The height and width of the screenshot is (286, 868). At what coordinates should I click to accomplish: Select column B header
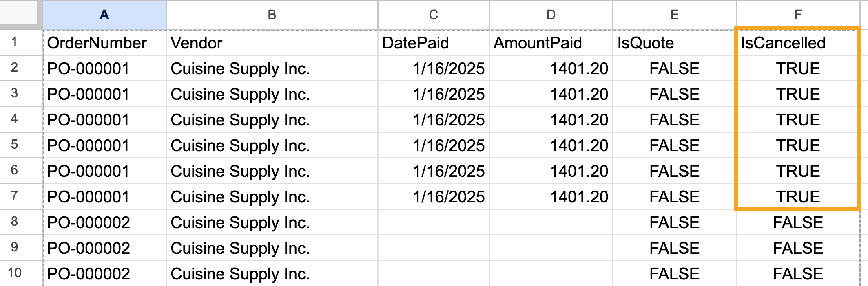[271, 15]
